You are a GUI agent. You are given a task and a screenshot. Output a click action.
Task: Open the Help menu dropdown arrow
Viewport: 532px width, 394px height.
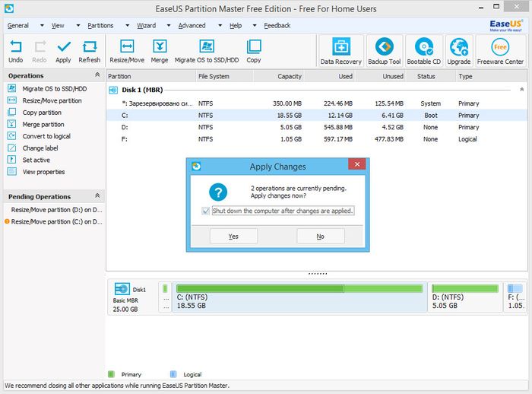pyautogui.click(x=255, y=25)
